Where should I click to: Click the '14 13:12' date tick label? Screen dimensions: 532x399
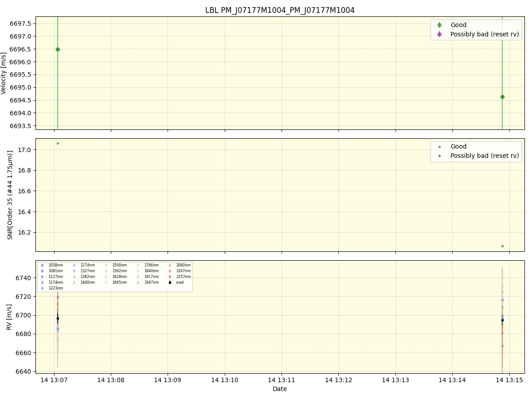click(338, 379)
